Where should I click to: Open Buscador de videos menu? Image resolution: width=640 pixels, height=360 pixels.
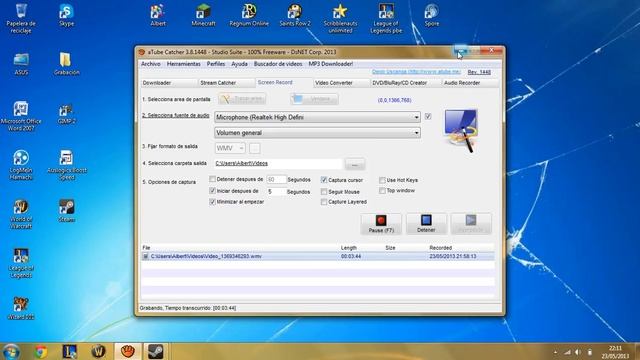pyautogui.click(x=278, y=64)
